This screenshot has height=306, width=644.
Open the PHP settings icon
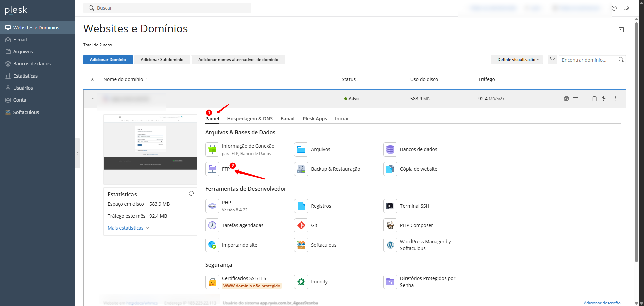pos(212,206)
